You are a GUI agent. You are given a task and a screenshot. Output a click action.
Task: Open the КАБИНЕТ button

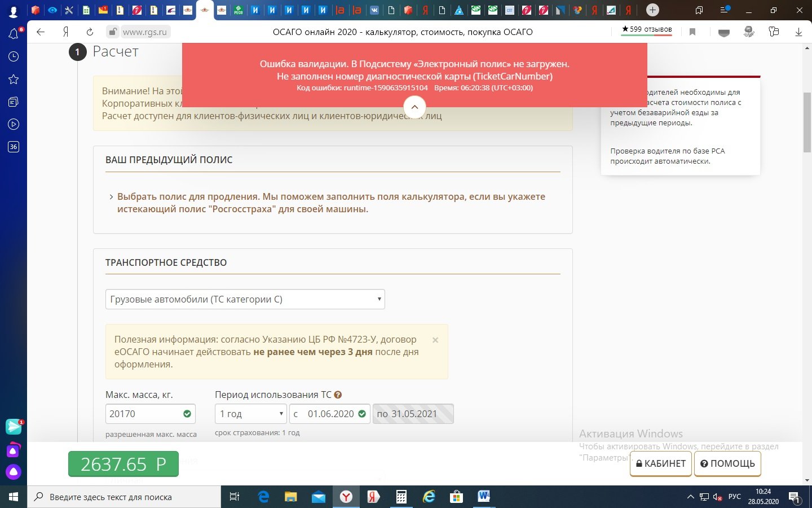coord(661,463)
